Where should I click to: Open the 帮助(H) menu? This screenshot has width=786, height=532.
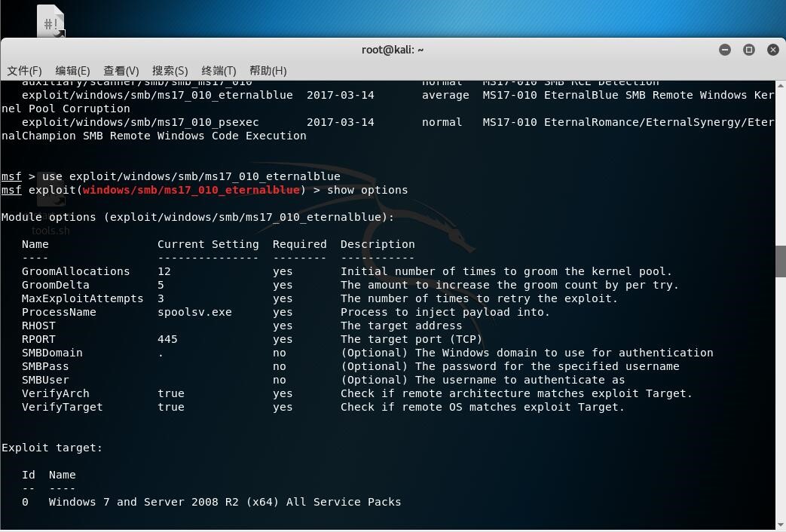pos(268,71)
